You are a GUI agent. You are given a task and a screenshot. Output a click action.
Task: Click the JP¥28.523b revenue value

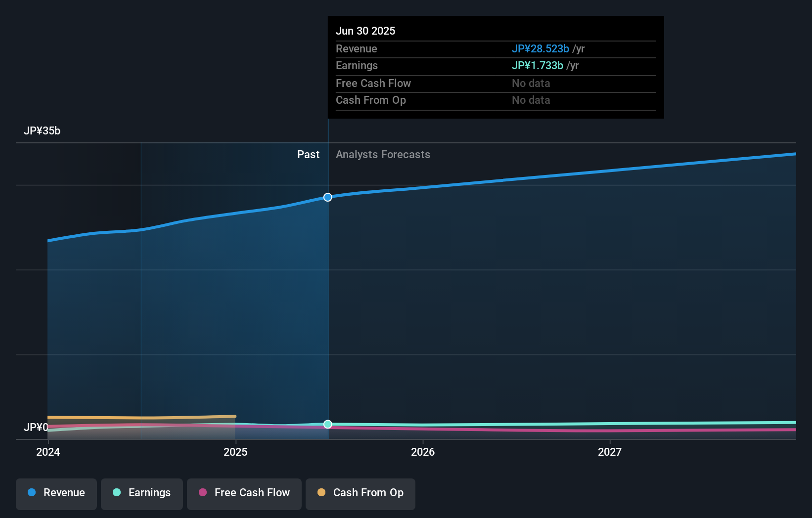click(x=541, y=48)
